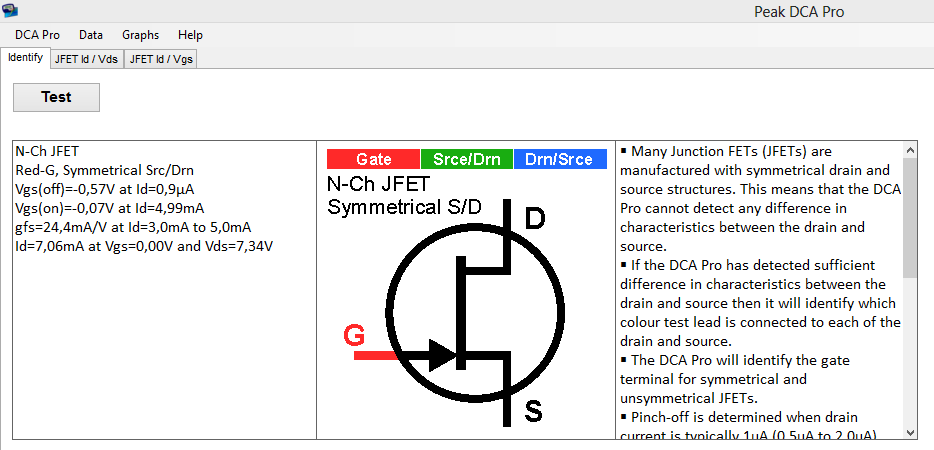Select the Vgs(on)=-0,07V result line
934x450 pixels.
coord(111,209)
